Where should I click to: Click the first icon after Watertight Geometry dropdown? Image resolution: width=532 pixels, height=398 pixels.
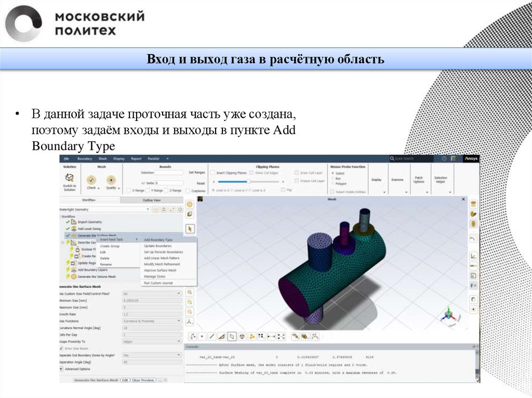(x=156, y=210)
